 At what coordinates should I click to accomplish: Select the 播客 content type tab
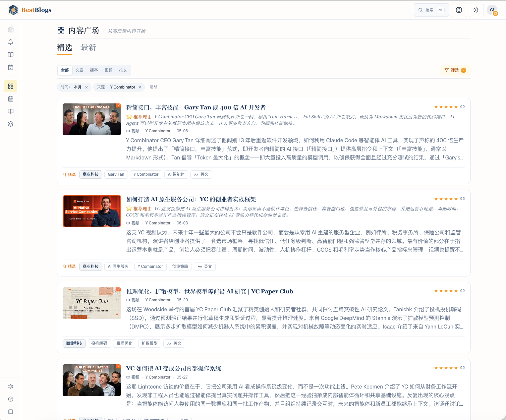(x=94, y=70)
